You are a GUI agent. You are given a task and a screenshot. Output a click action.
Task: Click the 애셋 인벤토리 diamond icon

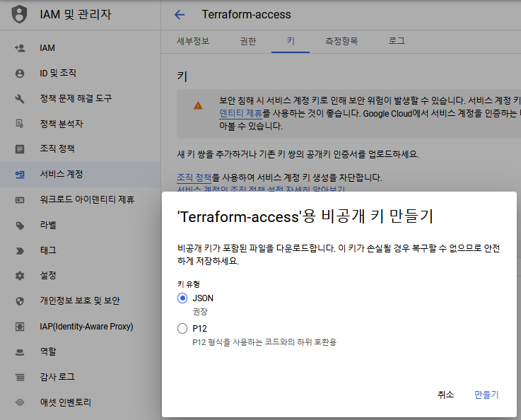20,402
